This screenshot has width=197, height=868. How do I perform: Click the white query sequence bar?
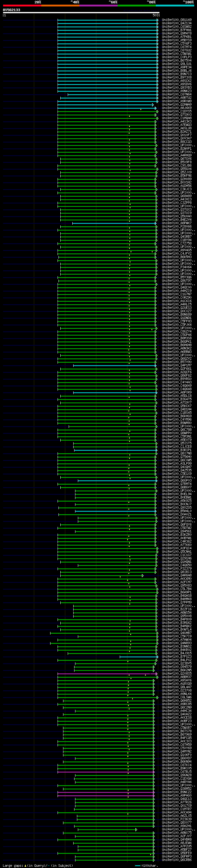pyautogui.click(x=81, y=12)
